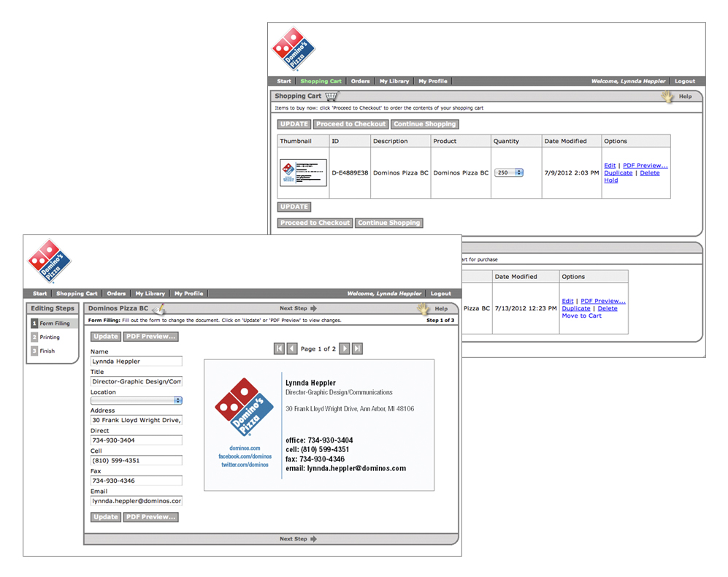Open Orders tab in editor window
This screenshot has height=577, width=728.
[x=116, y=294]
